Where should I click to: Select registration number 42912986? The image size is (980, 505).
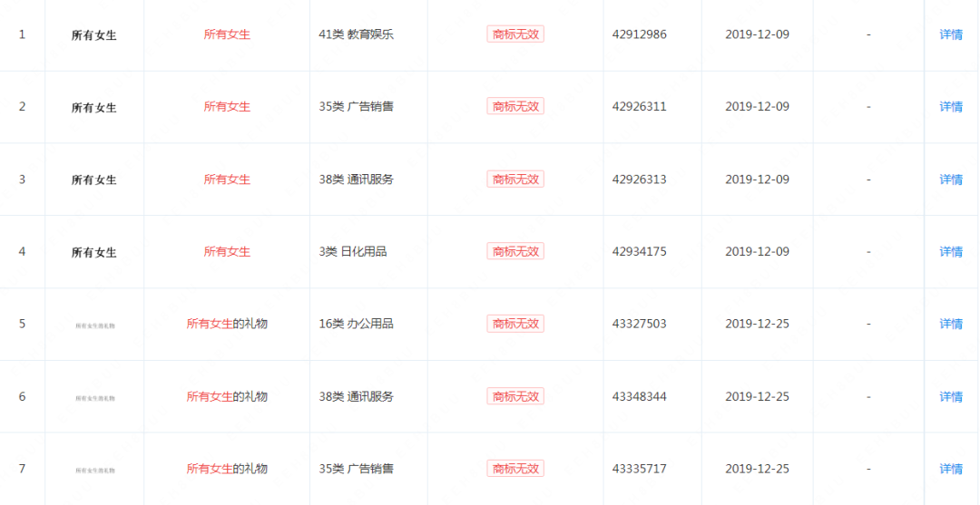(640, 34)
